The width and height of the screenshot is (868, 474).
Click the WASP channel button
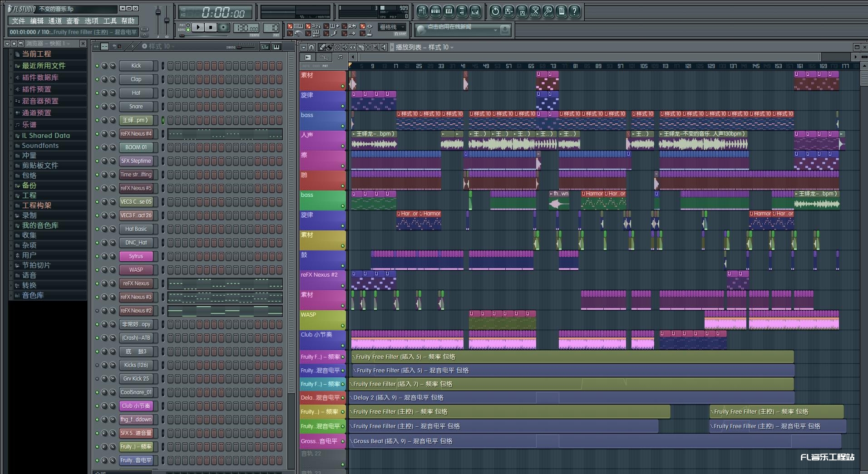[x=136, y=270]
